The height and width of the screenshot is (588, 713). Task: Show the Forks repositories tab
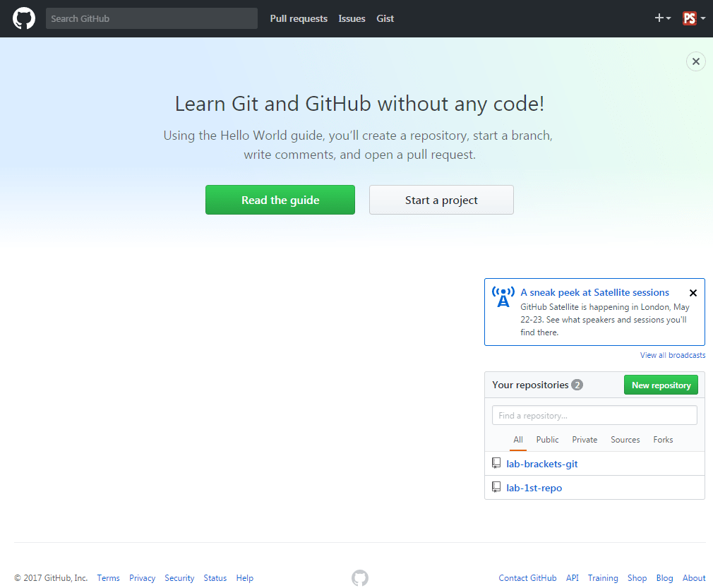(x=663, y=440)
